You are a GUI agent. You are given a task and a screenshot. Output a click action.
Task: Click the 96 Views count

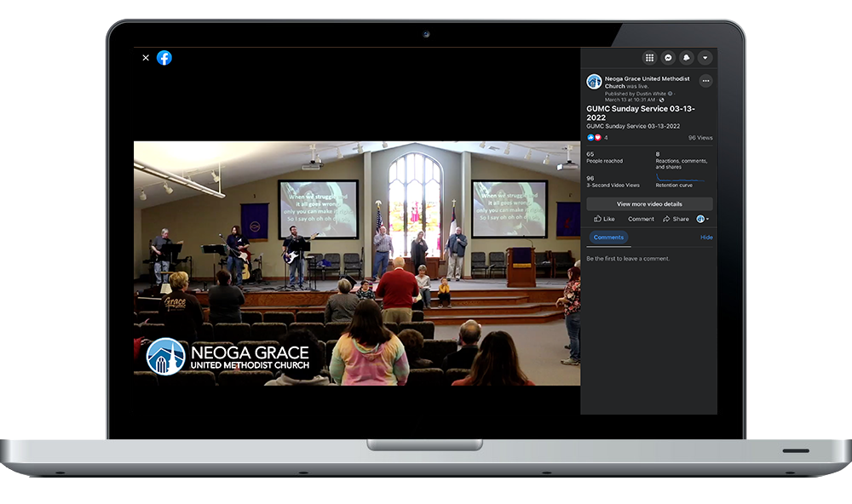click(x=700, y=138)
